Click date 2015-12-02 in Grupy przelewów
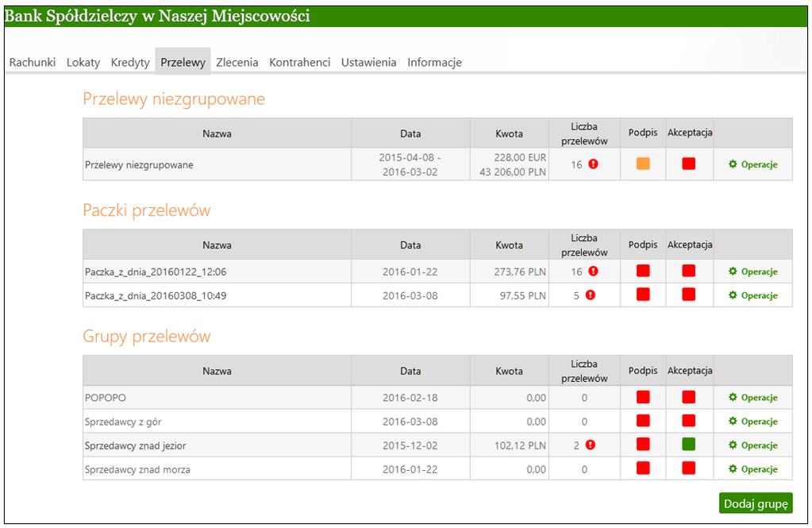This screenshot has width=812, height=528. tap(410, 445)
